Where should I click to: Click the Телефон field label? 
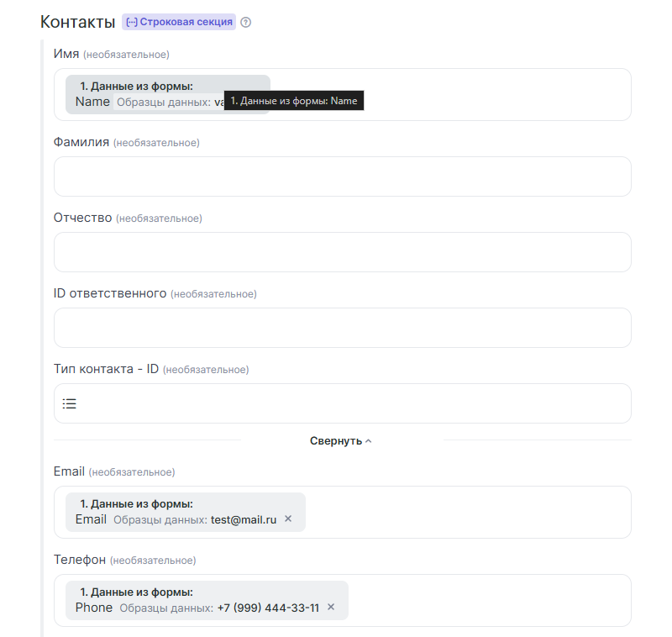pos(80,560)
